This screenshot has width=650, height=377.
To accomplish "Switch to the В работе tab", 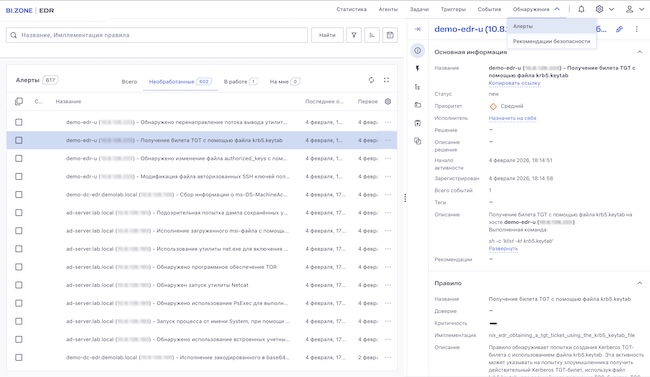I will click(240, 82).
